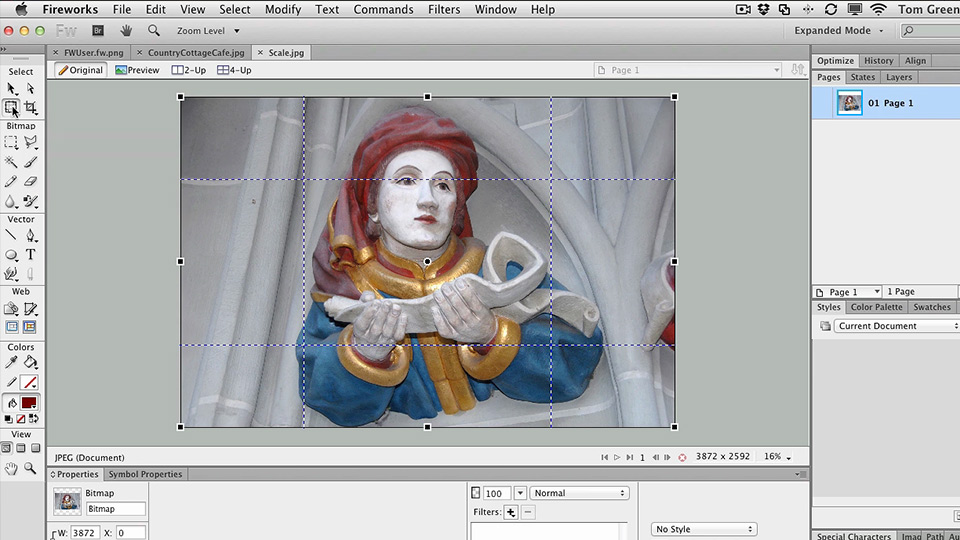Image resolution: width=960 pixels, height=540 pixels.
Task: Switch to Original view
Action: click(81, 70)
